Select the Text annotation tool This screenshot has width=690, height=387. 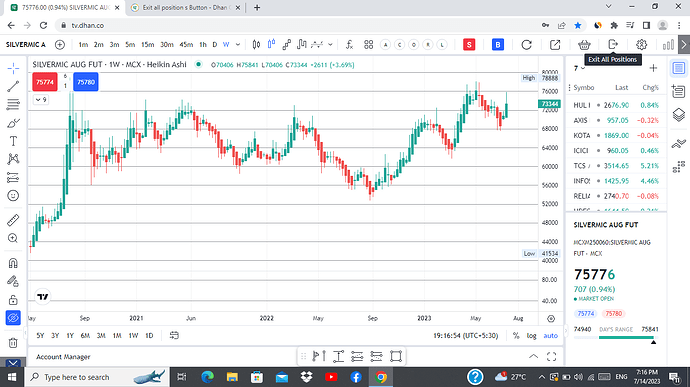pyautogui.click(x=13, y=141)
